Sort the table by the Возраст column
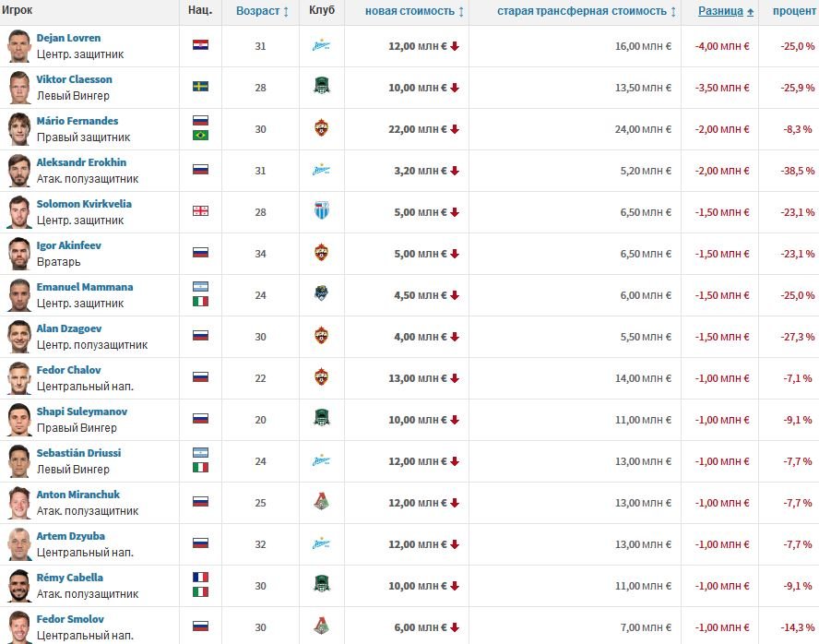819x644 pixels. coord(262,11)
